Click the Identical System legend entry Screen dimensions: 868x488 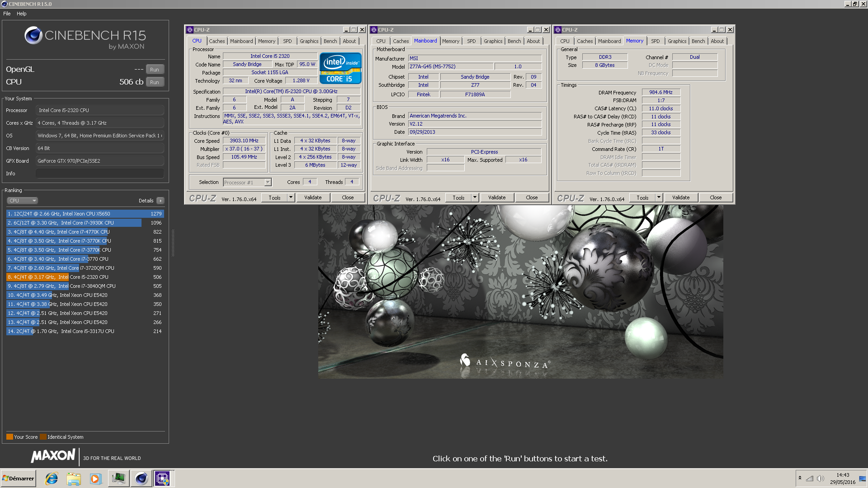tap(62, 437)
